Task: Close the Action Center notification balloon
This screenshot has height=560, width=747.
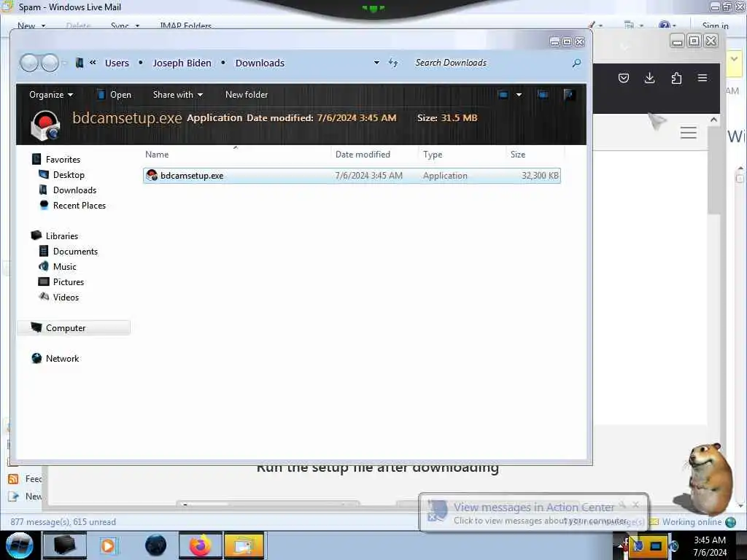Action: pos(635,505)
